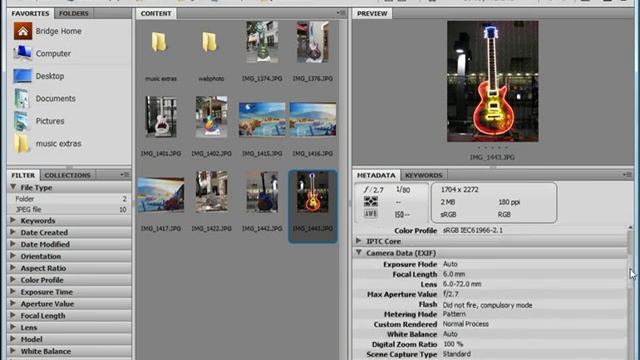
Task: Open the Filter panel options menu
Action: tap(125, 175)
